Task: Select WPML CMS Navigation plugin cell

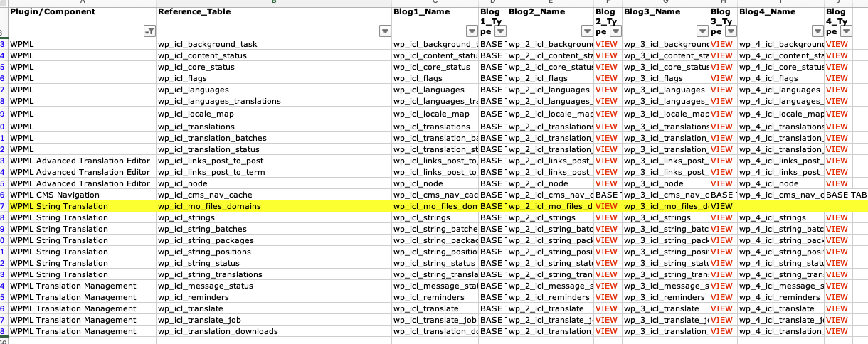Action: 82,195
